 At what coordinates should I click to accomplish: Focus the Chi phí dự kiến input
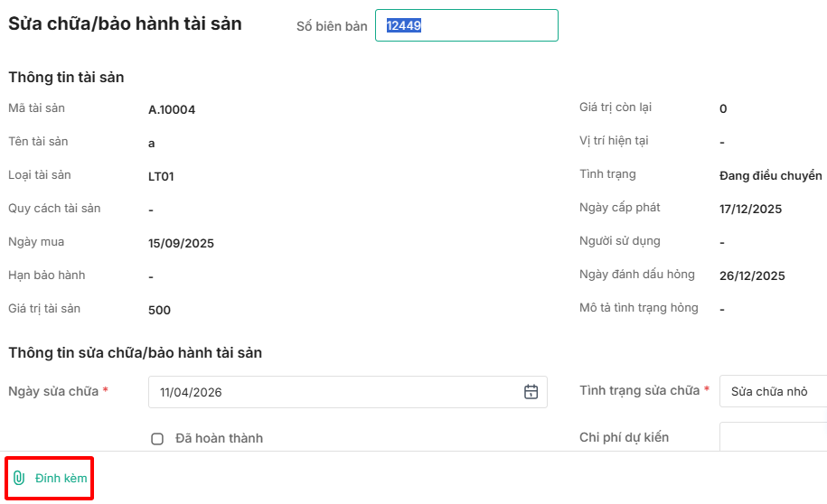pyautogui.click(x=773, y=438)
